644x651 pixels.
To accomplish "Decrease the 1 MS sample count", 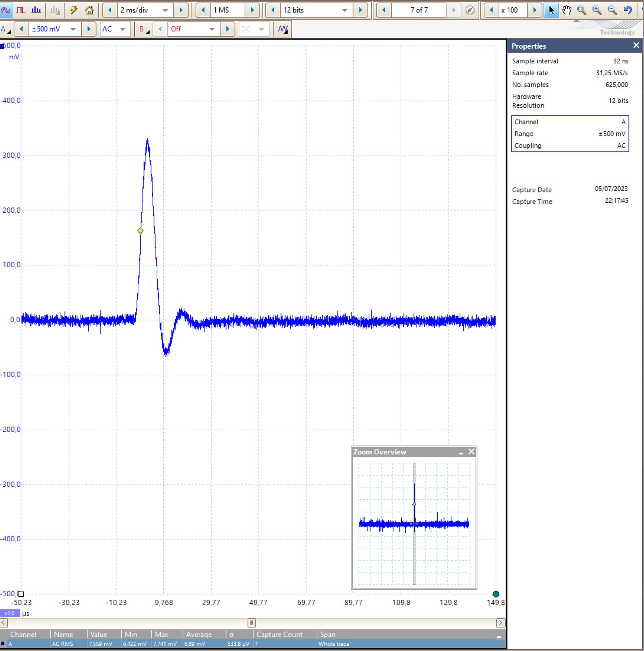I will (x=203, y=10).
